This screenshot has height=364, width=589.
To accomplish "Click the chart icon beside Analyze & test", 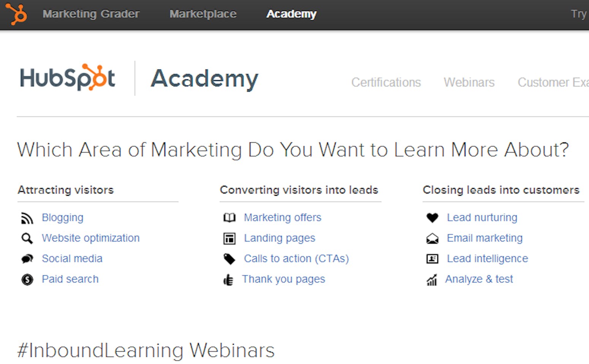I will [x=432, y=280].
